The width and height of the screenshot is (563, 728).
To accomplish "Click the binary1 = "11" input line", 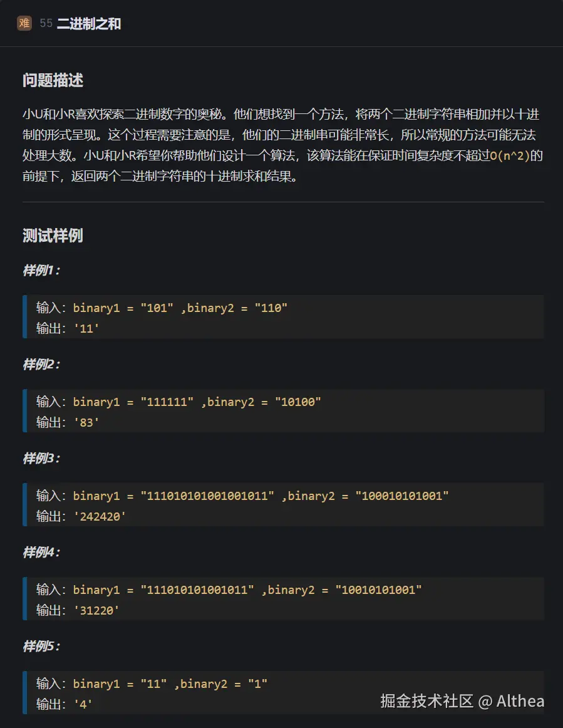I will [x=152, y=684].
